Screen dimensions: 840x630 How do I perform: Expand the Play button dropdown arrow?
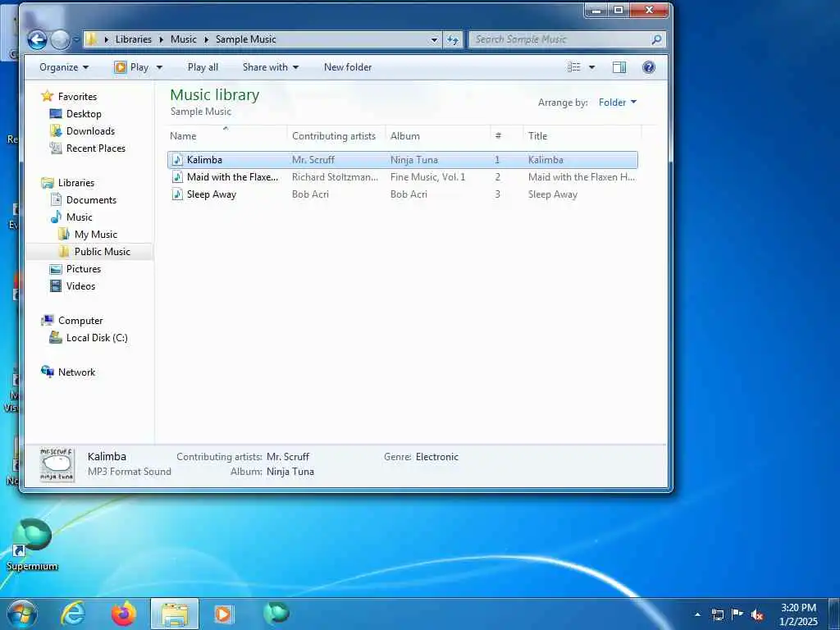[x=159, y=67]
